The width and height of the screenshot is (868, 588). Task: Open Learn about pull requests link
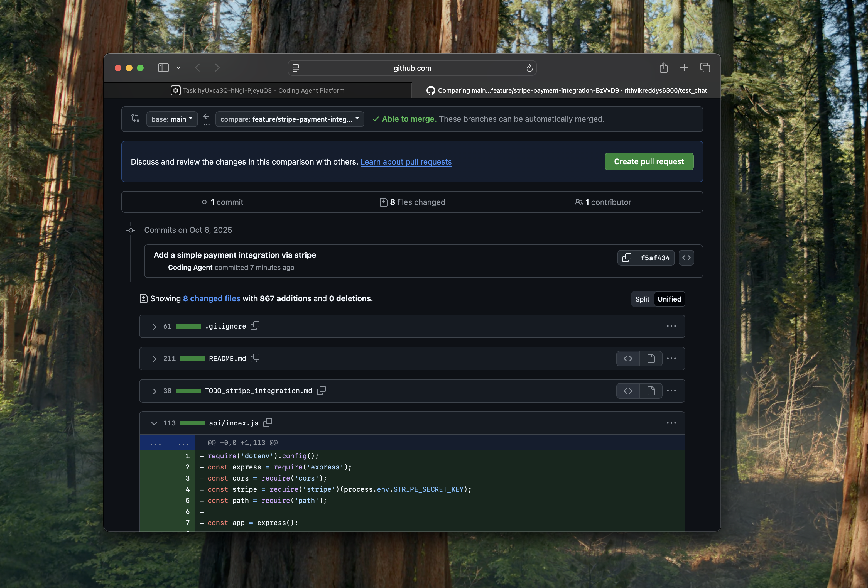pyautogui.click(x=406, y=162)
